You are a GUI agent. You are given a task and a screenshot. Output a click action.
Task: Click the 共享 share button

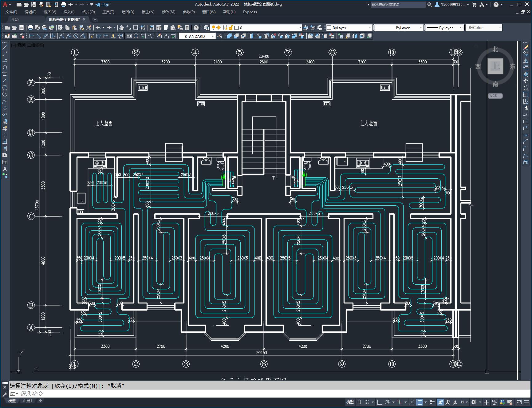tap(102, 4)
